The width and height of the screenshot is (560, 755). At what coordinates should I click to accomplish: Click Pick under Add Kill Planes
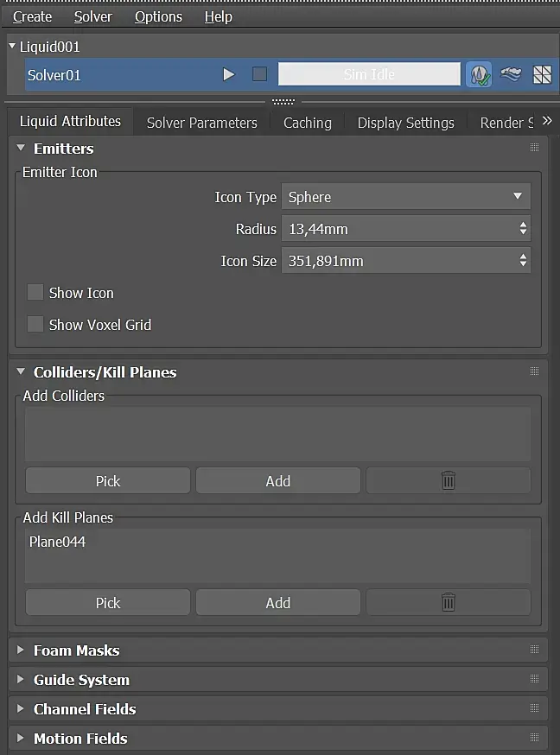108,602
